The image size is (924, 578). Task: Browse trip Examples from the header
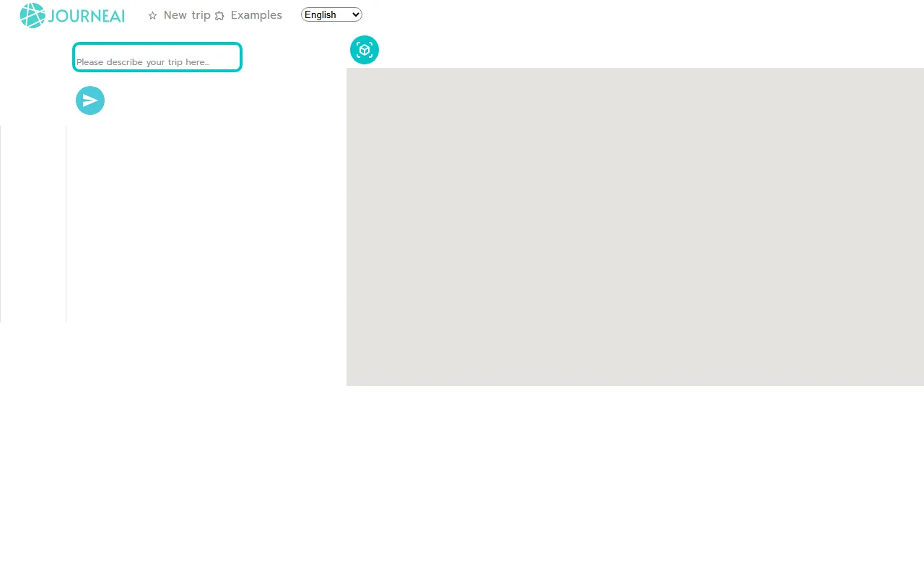[256, 15]
